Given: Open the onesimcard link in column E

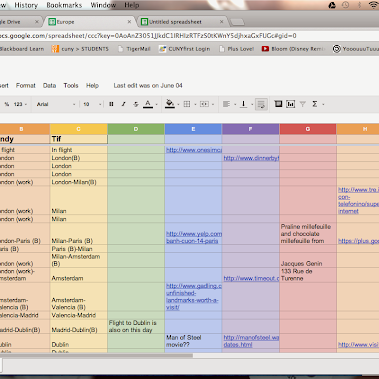Looking at the screenshot, I should pyautogui.click(x=194, y=150).
